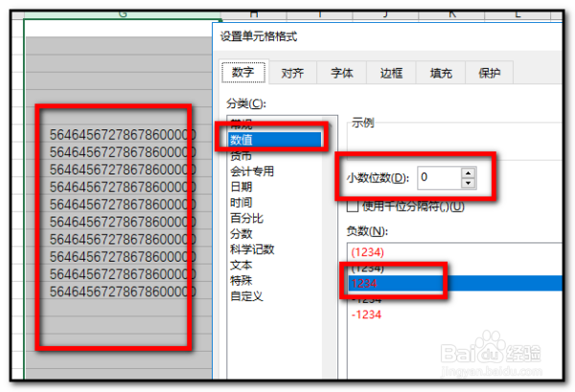
Task: Decrease decimal places with down arrow
Action: click(x=469, y=183)
